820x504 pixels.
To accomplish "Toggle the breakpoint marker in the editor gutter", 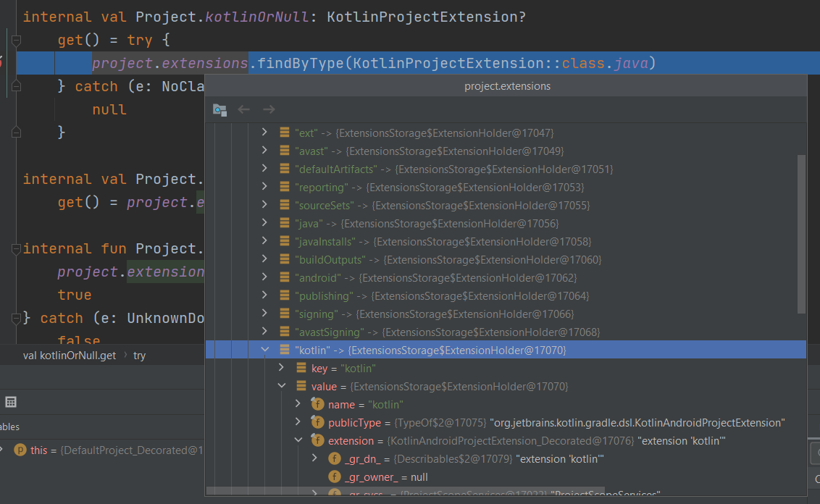I will 3,64.
